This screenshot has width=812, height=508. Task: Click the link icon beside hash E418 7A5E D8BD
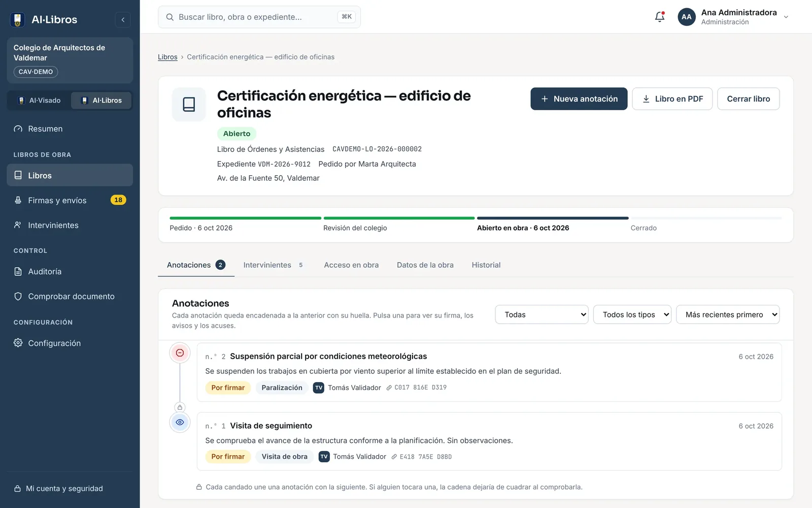(x=394, y=457)
